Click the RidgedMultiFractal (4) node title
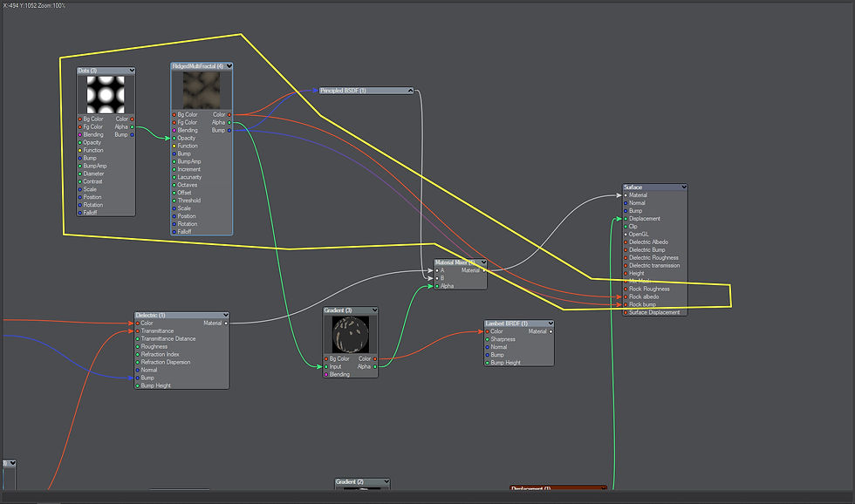Image resolution: width=855 pixels, height=504 pixels. 197,66
